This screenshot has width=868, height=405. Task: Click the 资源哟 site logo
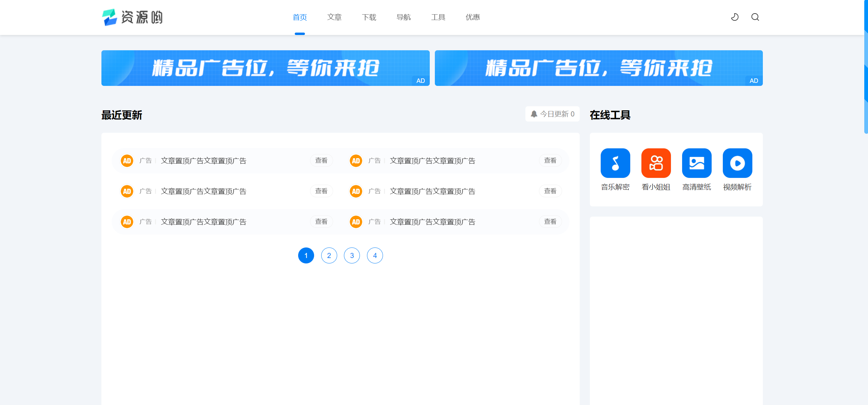point(132,17)
